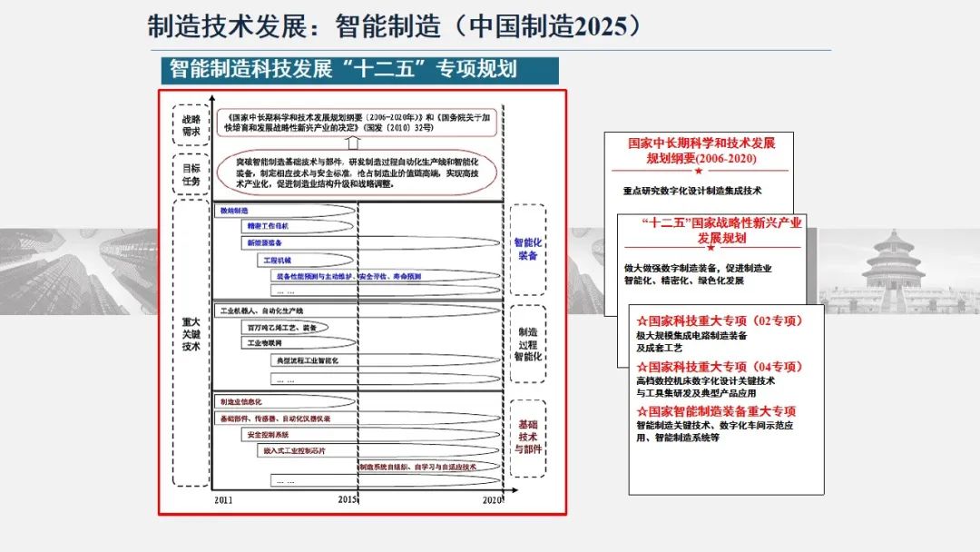Click the 制造过程智能化 category box
This screenshot has height=552, width=980.
pos(527,345)
